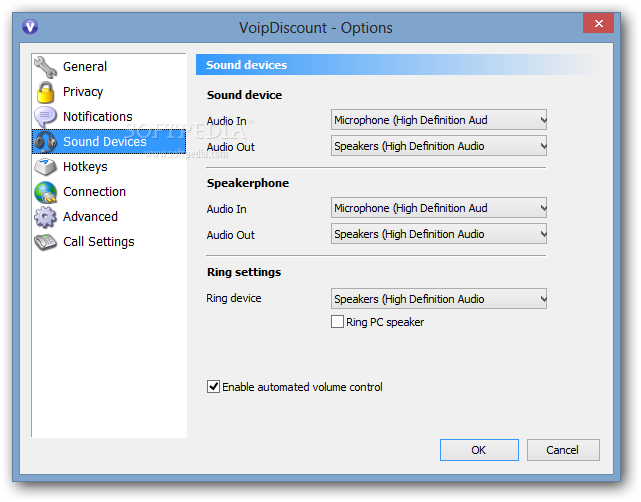
Task: Switch to the Notifications section
Action: click(109, 117)
